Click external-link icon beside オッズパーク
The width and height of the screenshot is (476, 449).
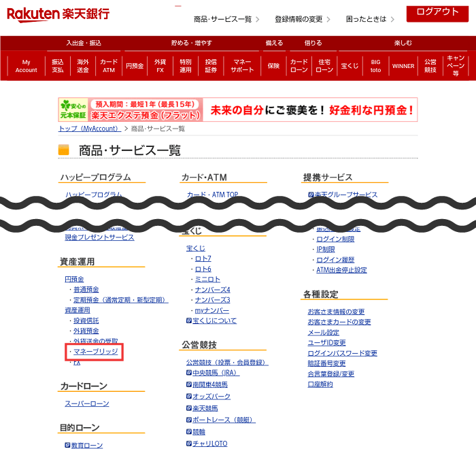(x=189, y=396)
